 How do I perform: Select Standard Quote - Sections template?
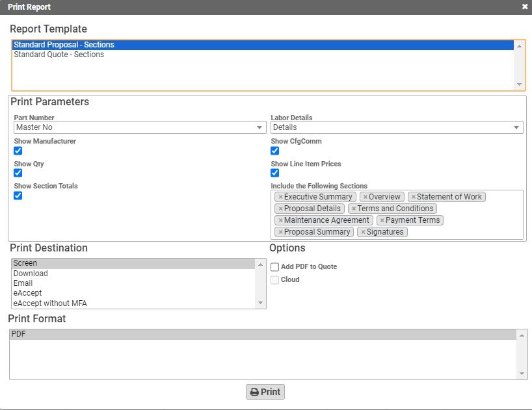(59, 55)
